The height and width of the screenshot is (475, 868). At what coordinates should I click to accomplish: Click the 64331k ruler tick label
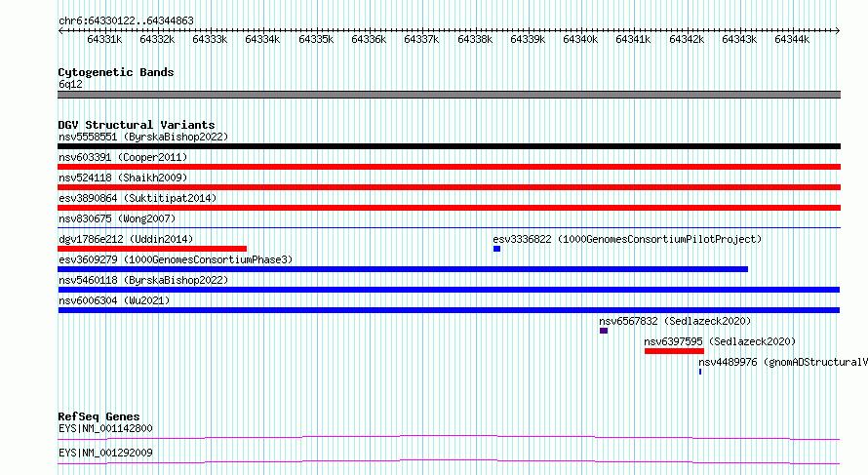pos(104,40)
